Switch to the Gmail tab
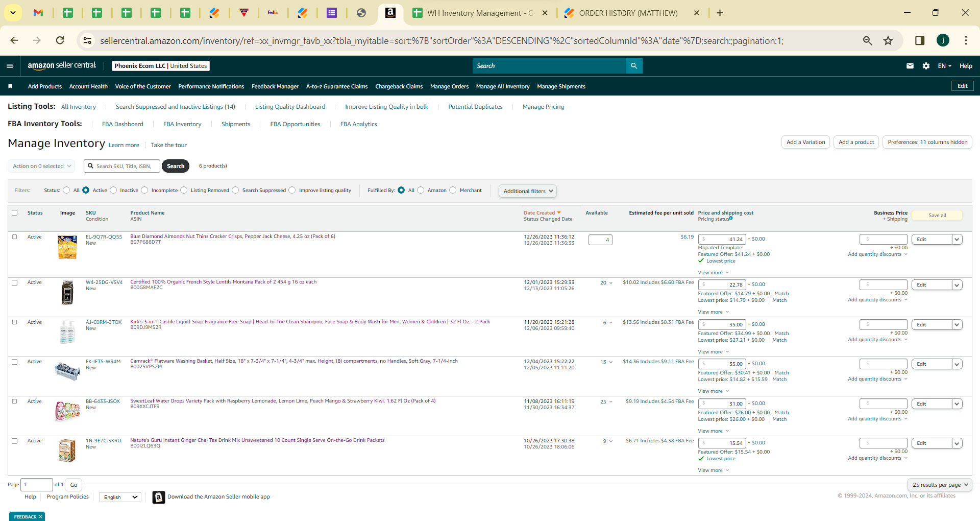980x521 pixels. coord(38,13)
